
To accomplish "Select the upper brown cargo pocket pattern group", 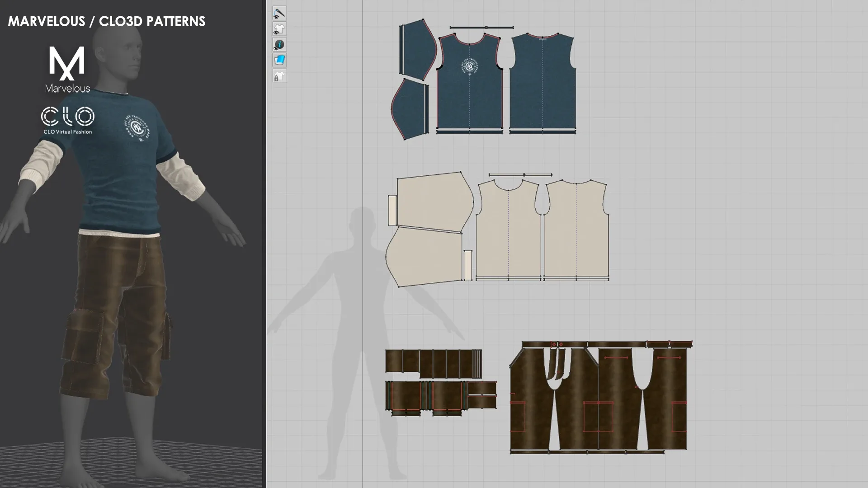I will point(434,363).
